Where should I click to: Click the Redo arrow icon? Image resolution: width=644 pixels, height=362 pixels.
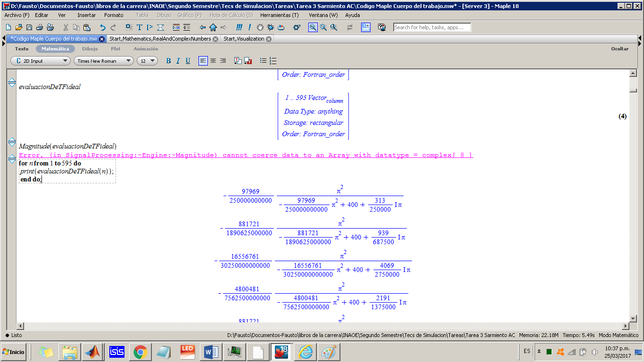pos(113,27)
